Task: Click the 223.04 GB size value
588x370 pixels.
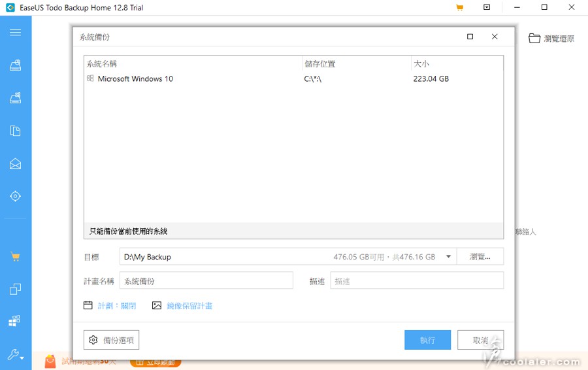Action: [x=431, y=79]
